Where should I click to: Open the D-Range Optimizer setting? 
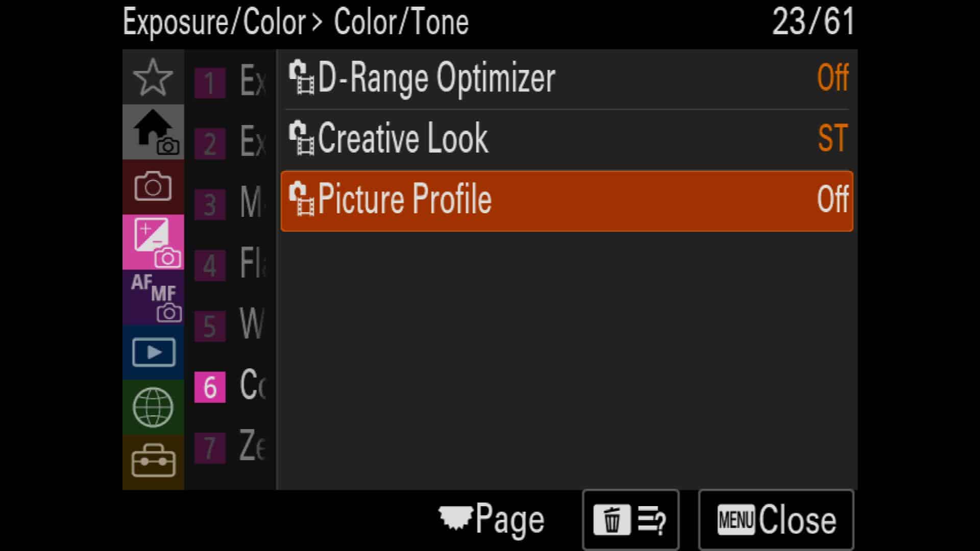coord(567,79)
